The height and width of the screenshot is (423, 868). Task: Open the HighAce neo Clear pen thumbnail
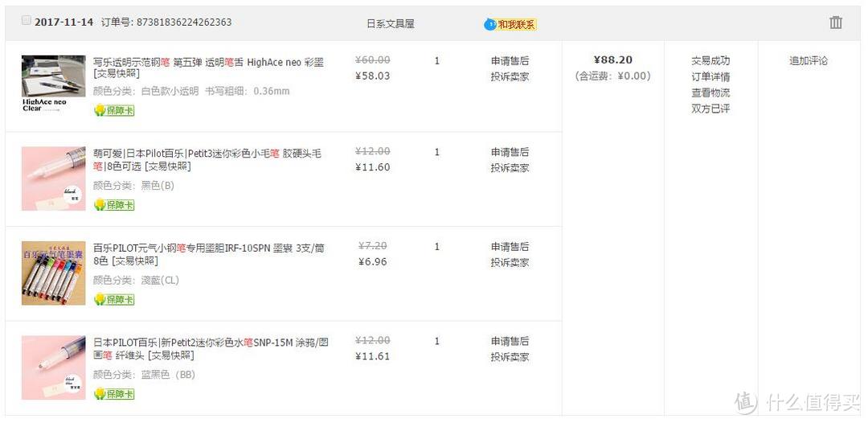point(54,84)
